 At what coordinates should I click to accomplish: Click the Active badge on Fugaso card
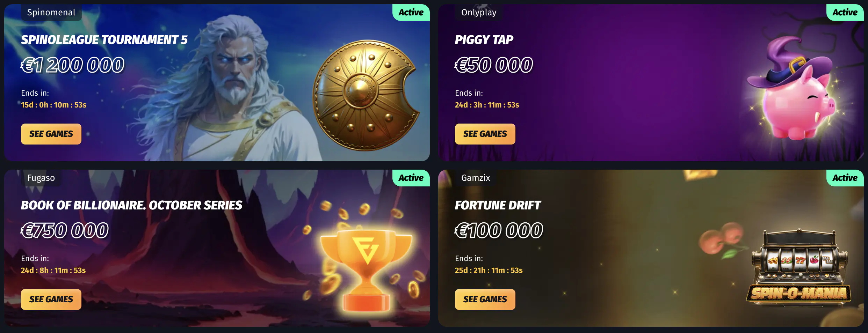point(411,178)
